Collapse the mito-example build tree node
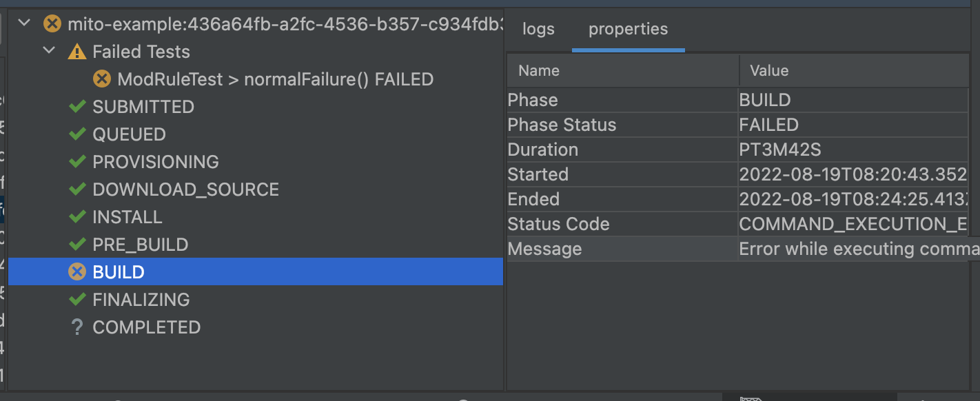 24,23
